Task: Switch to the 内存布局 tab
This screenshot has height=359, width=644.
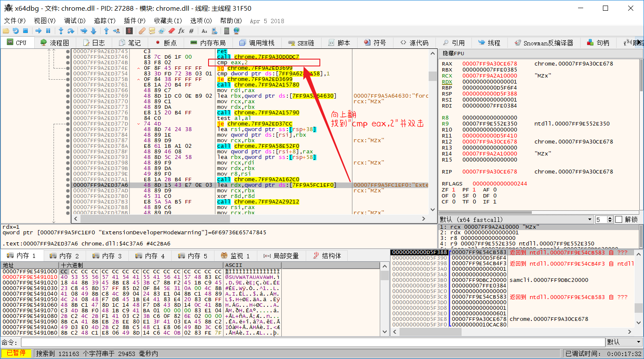Action: tap(207, 43)
